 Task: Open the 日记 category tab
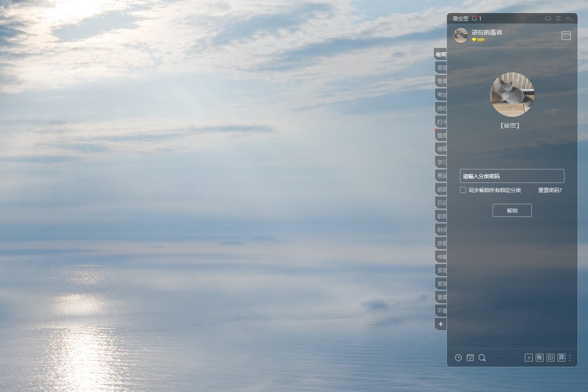[441, 203]
